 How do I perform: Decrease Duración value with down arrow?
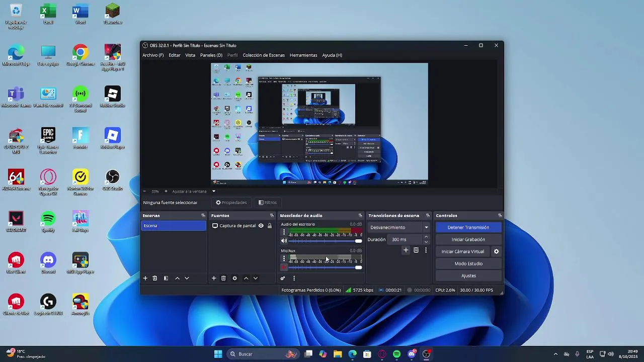coord(426,242)
